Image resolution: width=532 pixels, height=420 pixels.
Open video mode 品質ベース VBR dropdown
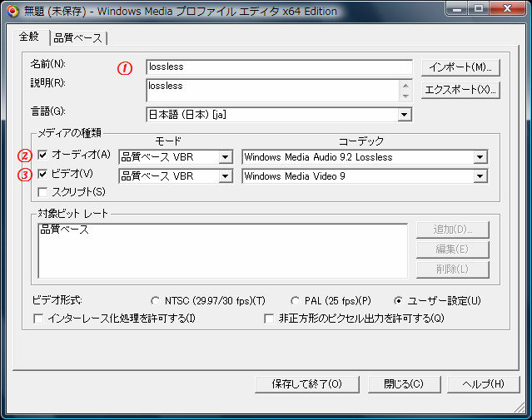[x=225, y=175]
